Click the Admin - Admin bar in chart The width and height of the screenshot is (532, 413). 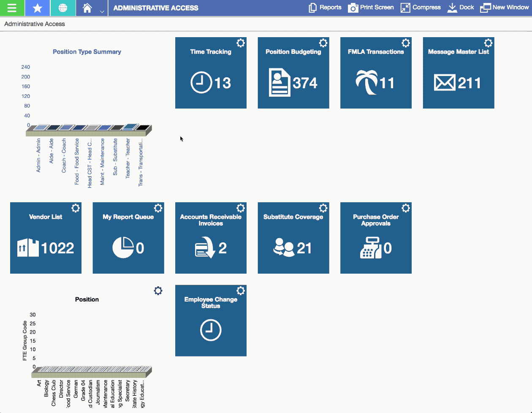[41, 128]
